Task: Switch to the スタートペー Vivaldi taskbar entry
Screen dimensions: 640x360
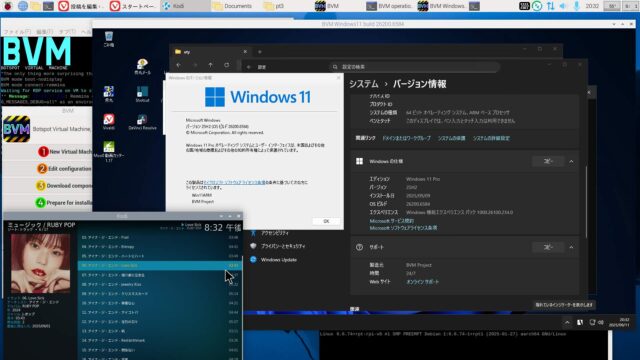Action: click(133, 6)
